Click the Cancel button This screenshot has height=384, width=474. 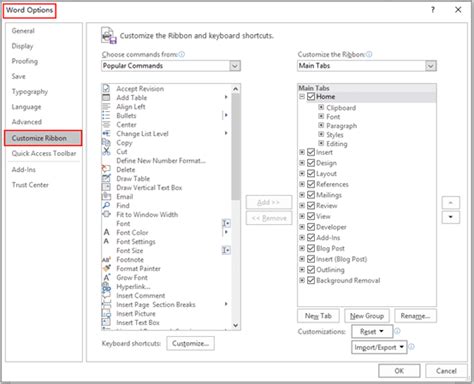tap(446, 371)
